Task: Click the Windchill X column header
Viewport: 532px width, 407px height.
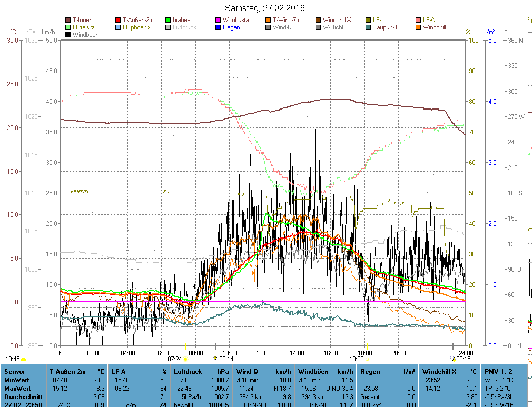Action: pos(439,372)
